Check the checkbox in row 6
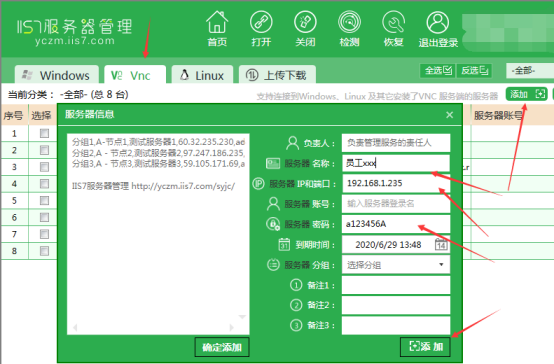 click(x=44, y=217)
